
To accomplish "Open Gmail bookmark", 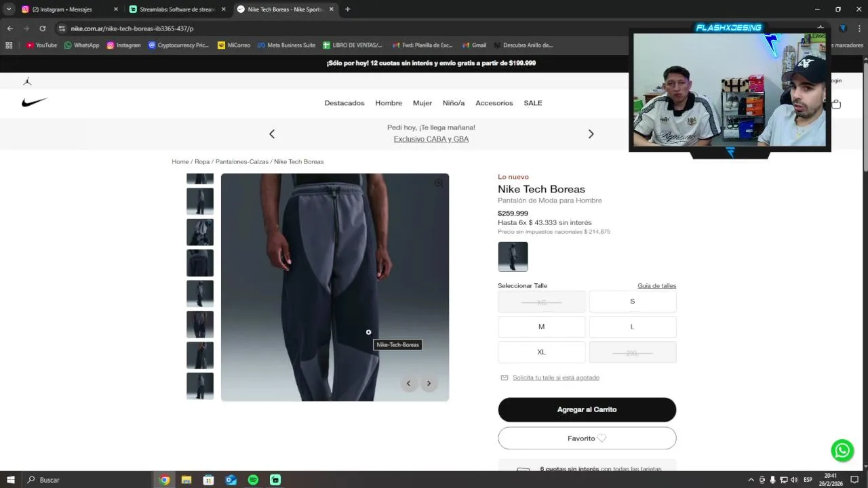I will click(474, 45).
